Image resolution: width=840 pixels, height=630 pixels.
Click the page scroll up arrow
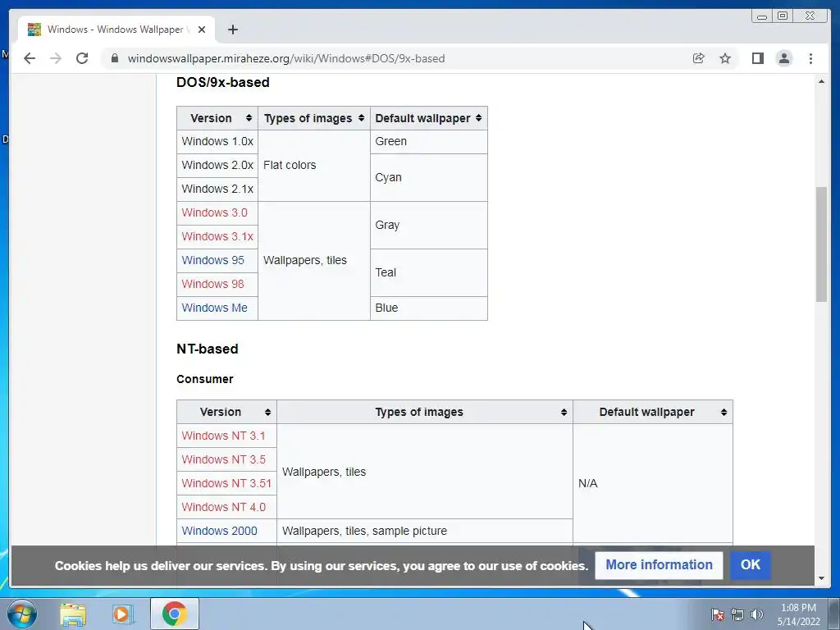coord(821,81)
